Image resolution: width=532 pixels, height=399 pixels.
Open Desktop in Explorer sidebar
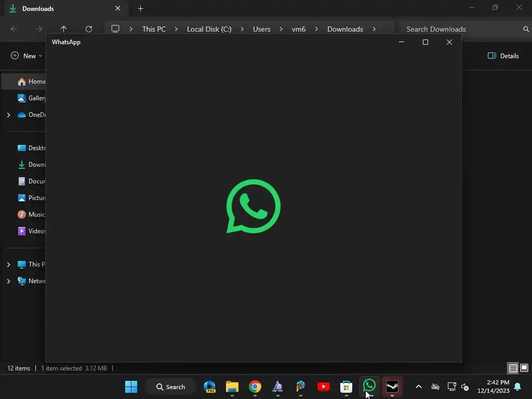point(31,148)
